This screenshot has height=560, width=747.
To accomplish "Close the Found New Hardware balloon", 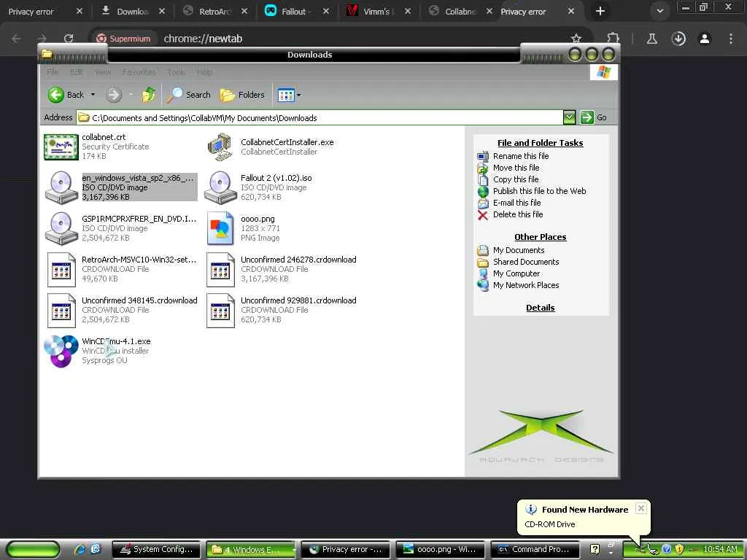I will coord(641,508).
